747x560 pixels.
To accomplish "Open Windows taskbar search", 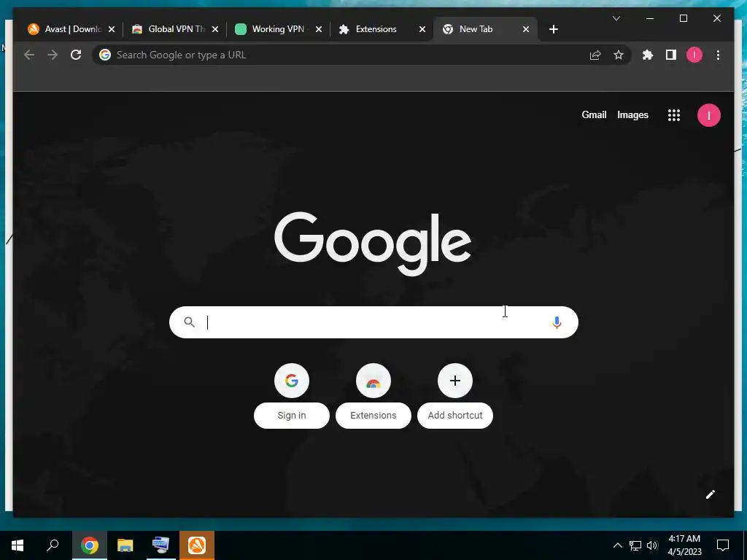I will click(53, 545).
